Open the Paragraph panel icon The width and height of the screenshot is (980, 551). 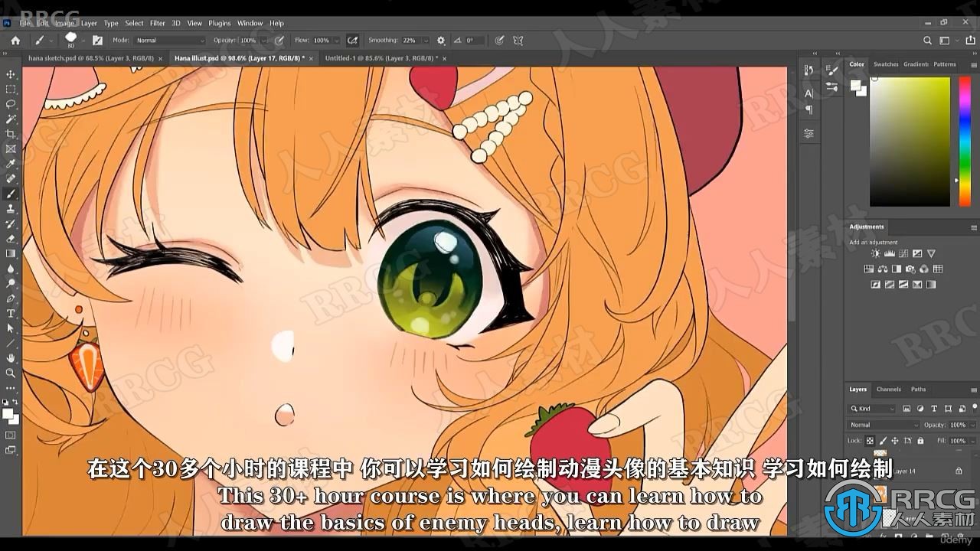pyautogui.click(x=809, y=109)
